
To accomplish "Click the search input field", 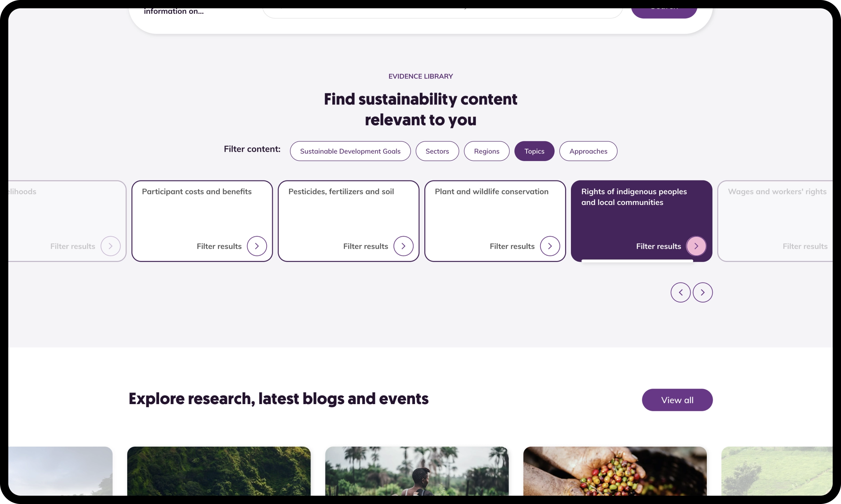I will 443,13.
